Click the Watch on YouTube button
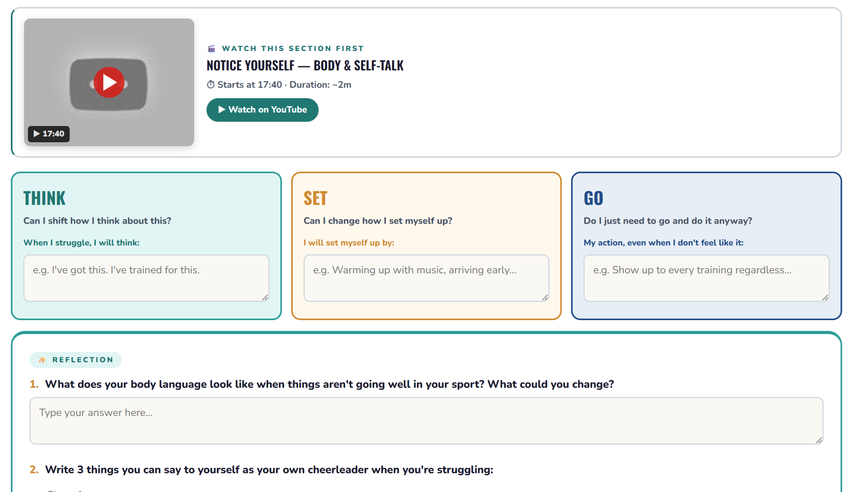The width and height of the screenshot is (868, 492). click(x=262, y=110)
